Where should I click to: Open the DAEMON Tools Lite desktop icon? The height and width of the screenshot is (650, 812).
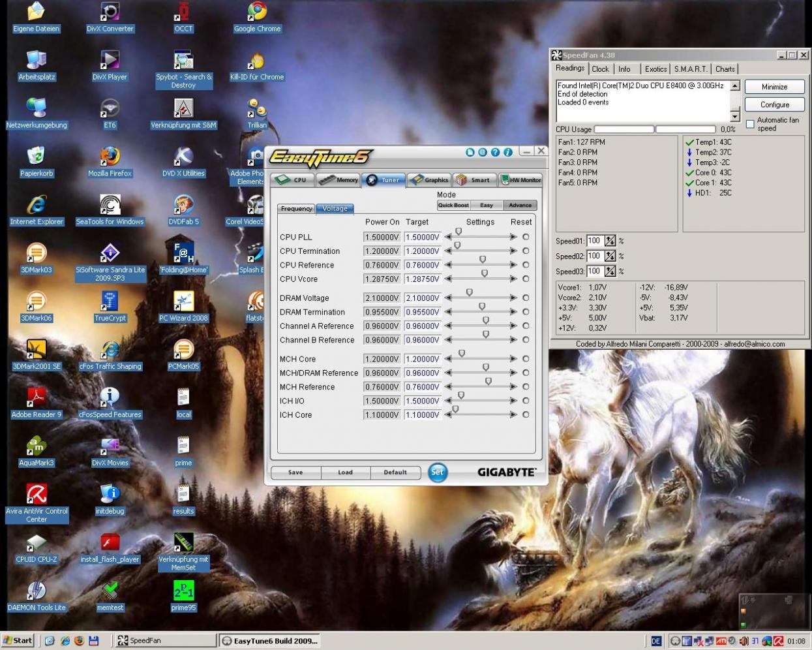tap(36, 592)
